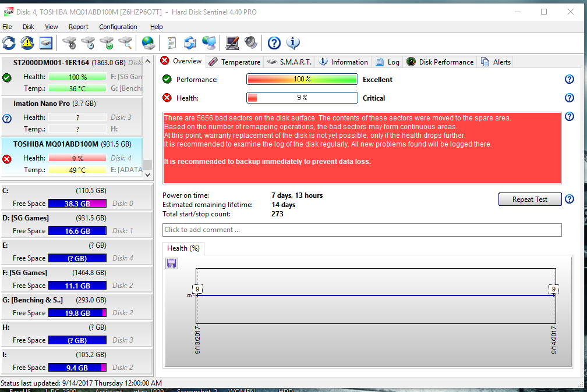The width and height of the screenshot is (587, 392).
Task: Click the help icon beside Health rating
Action: 570,98
